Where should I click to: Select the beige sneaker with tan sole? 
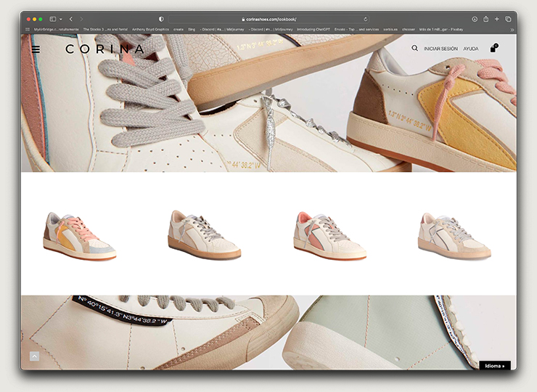pos(204,234)
